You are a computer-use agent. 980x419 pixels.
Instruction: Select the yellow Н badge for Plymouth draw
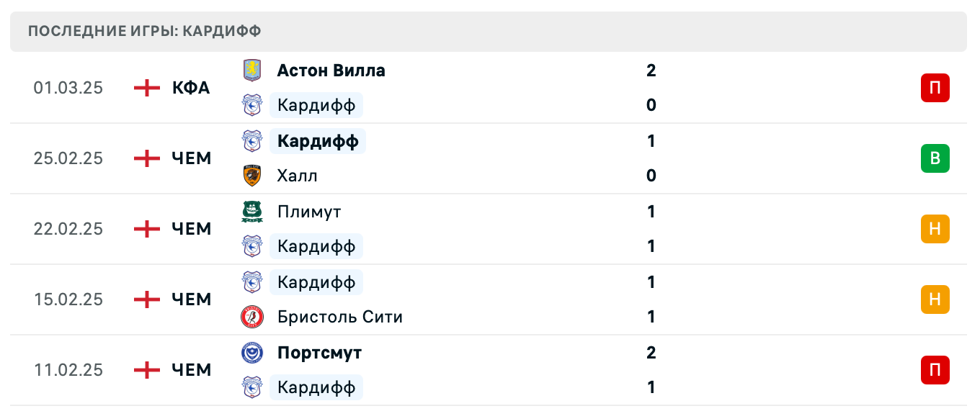click(x=935, y=229)
